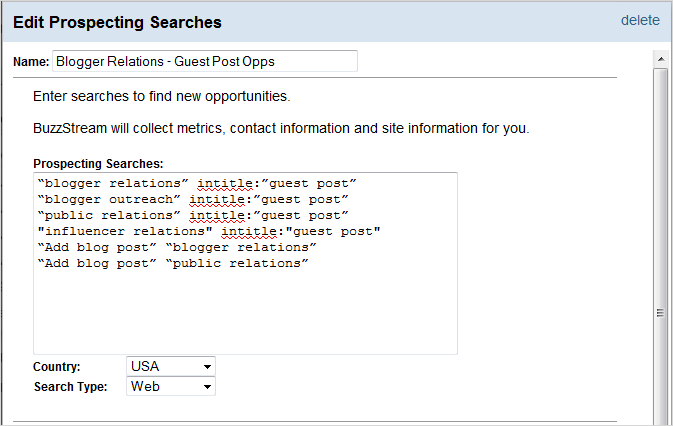Expand the Country dropdown arrow
The image size is (673, 426).
click(x=207, y=367)
